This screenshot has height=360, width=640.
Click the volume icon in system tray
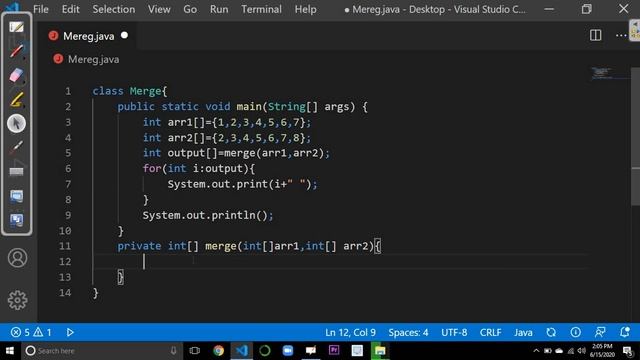pyautogui.click(x=582, y=351)
